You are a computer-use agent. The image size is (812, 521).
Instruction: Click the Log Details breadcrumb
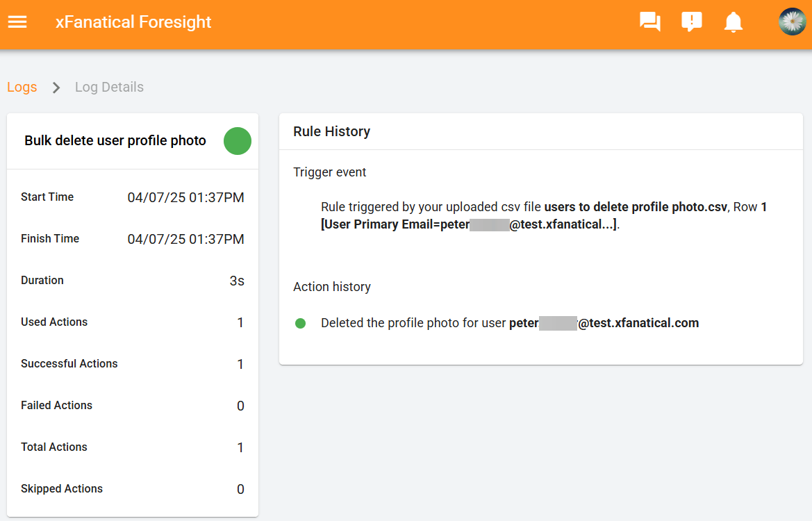coord(109,87)
